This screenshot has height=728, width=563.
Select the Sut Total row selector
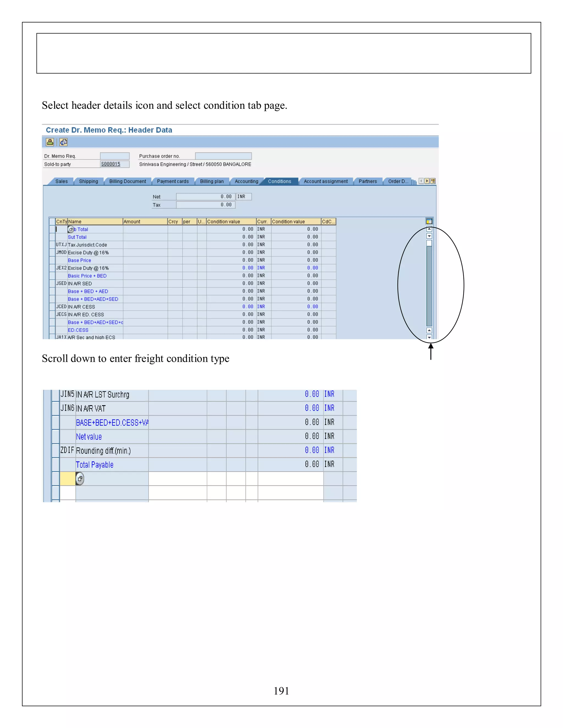click(x=52, y=237)
